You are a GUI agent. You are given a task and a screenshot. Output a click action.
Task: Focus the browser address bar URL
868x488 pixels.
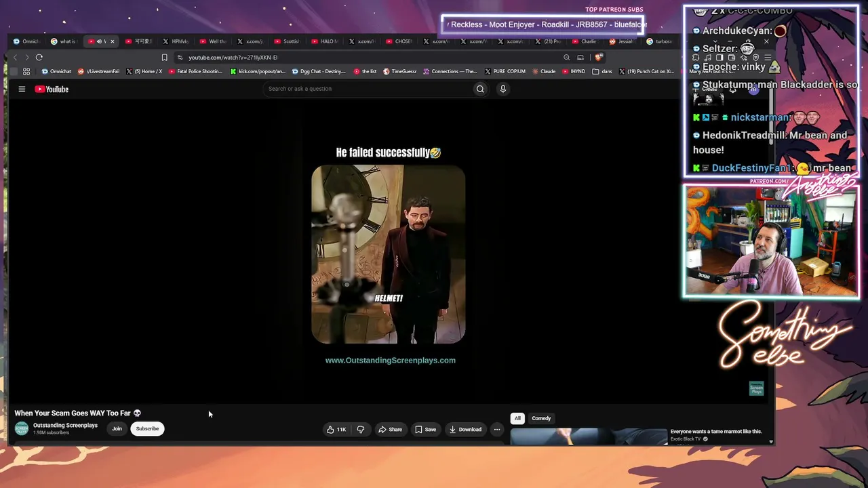click(x=233, y=58)
